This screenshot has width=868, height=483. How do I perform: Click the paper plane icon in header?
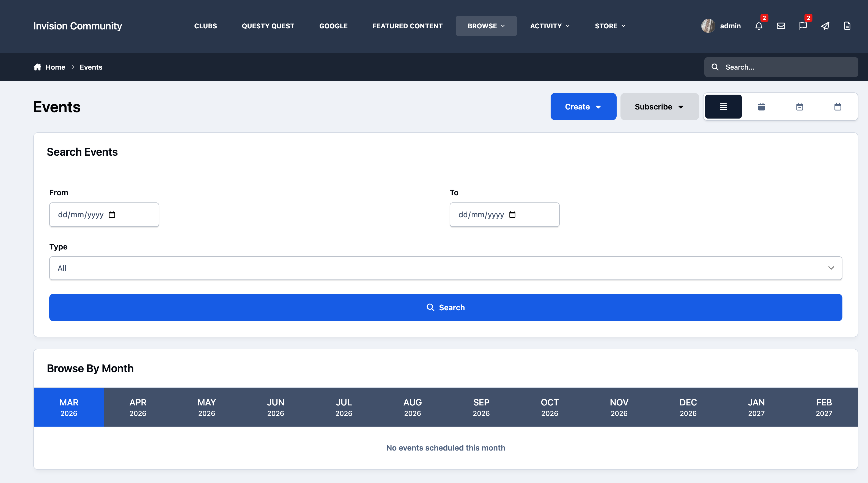coord(825,26)
